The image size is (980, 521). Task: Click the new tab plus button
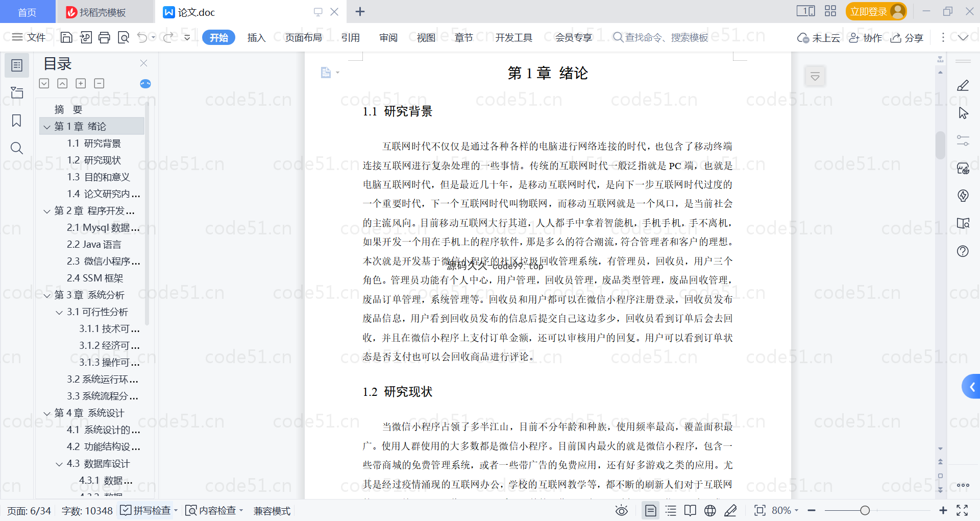click(x=360, y=11)
